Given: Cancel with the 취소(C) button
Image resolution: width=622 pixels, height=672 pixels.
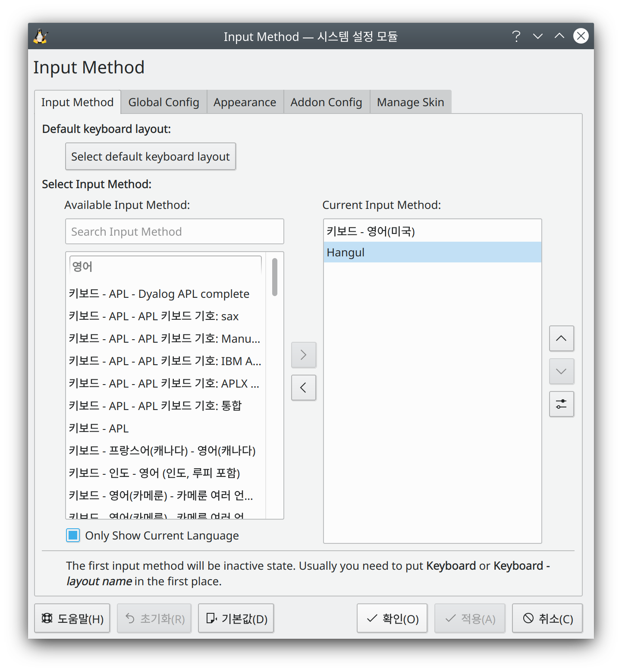Looking at the screenshot, I should (x=547, y=618).
